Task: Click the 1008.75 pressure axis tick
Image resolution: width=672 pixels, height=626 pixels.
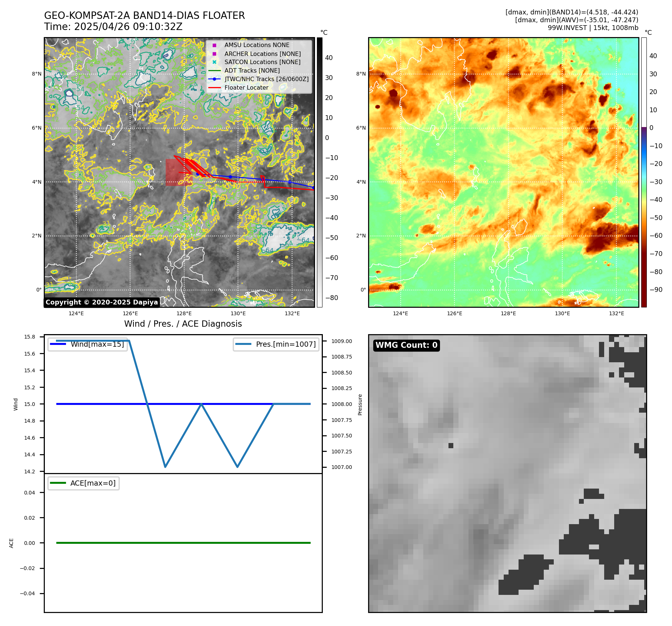Action: [x=342, y=357]
